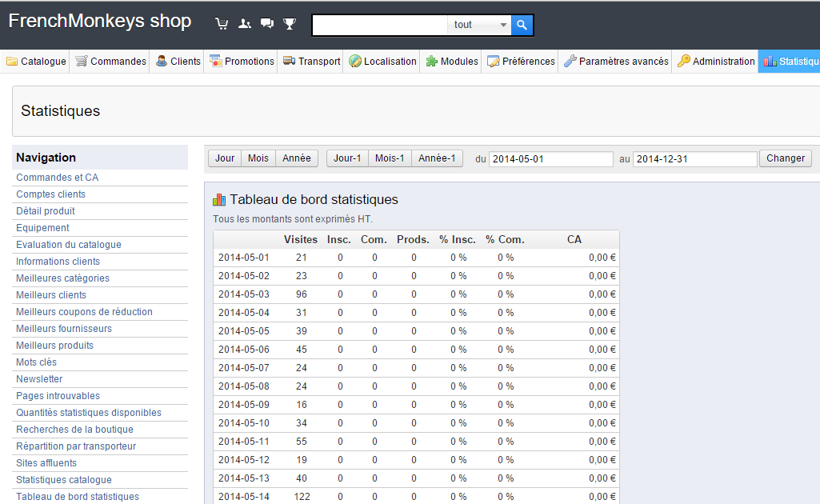Go to Equipement statistics
This screenshot has height=504, width=820.
coord(42,227)
